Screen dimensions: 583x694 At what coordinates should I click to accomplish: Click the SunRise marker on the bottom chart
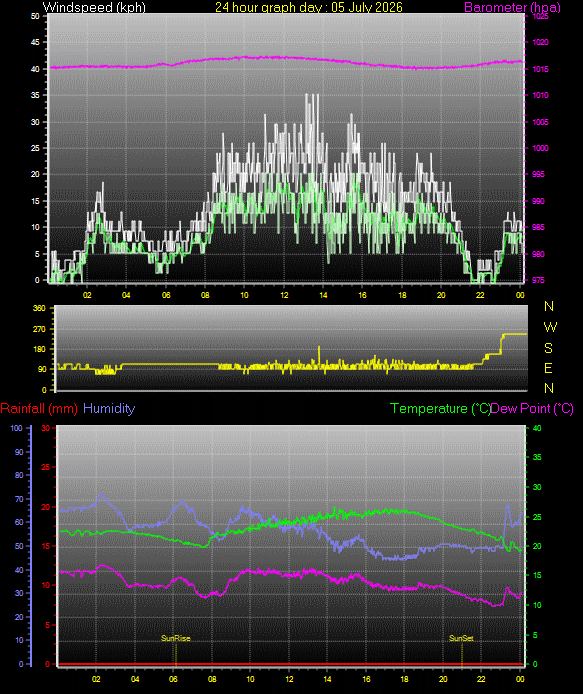click(x=175, y=638)
